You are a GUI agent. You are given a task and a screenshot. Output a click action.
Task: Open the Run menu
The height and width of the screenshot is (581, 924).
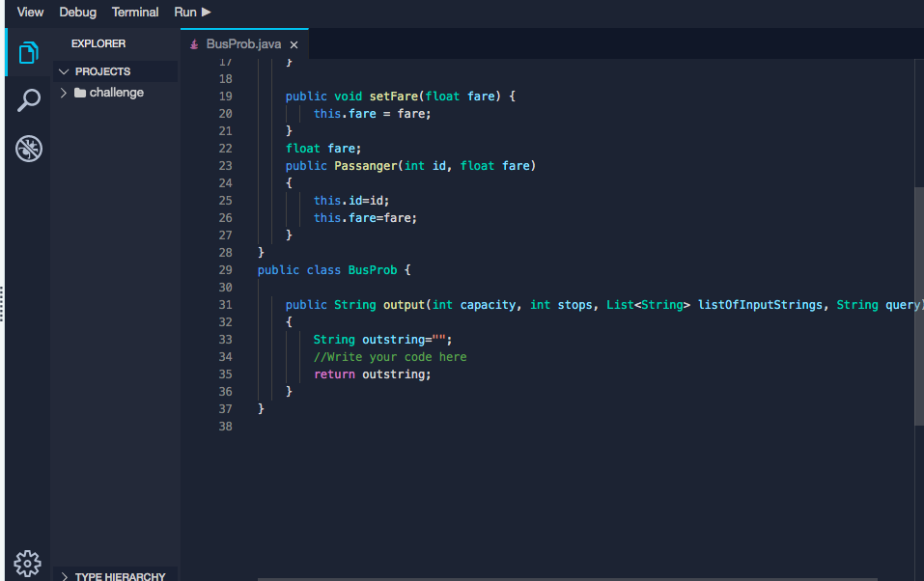coord(185,12)
